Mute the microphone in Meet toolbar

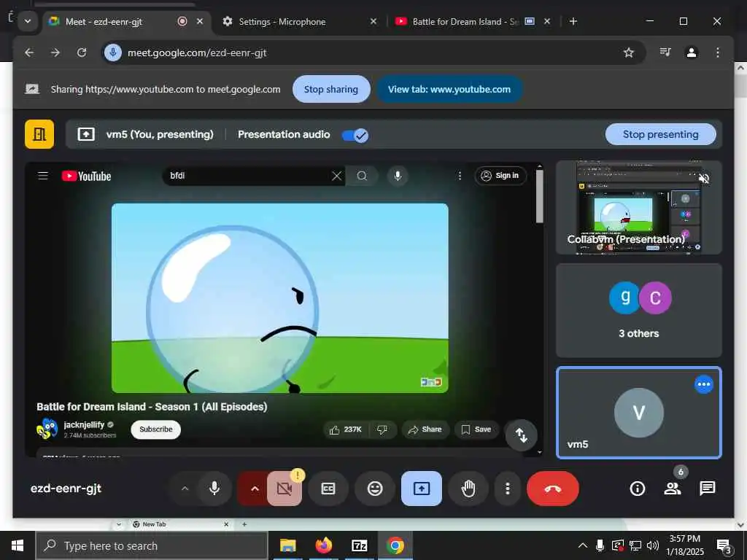214,488
